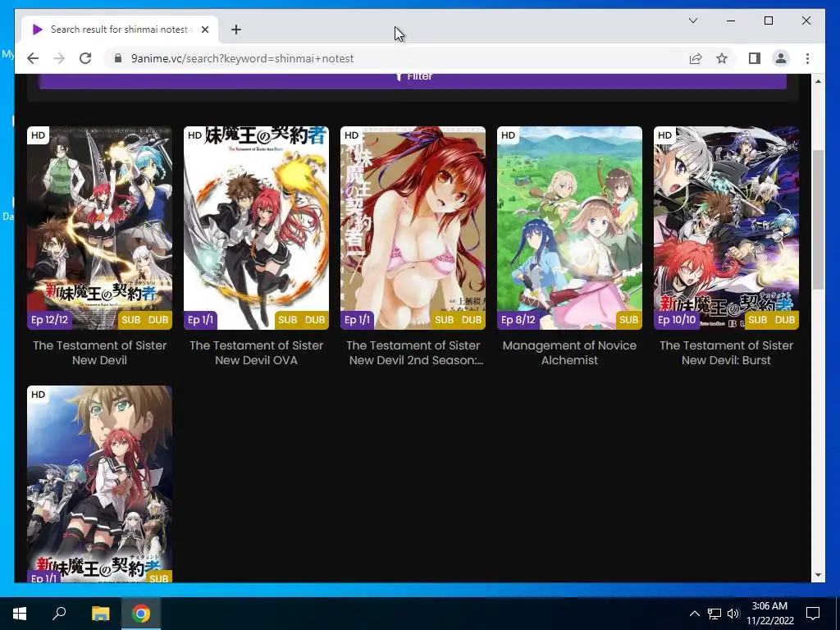Click title 'New Devil 2nd Season:...'
Screen dimensions: 840x630
[416, 360]
